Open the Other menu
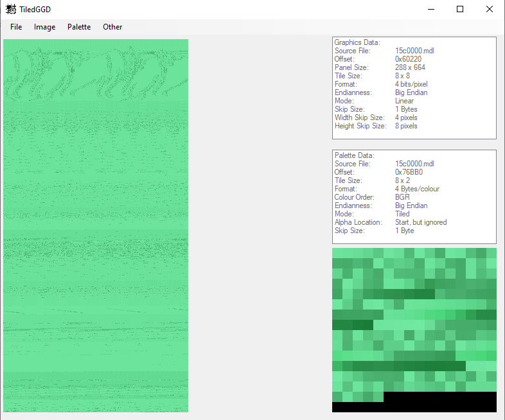 [112, 27]
